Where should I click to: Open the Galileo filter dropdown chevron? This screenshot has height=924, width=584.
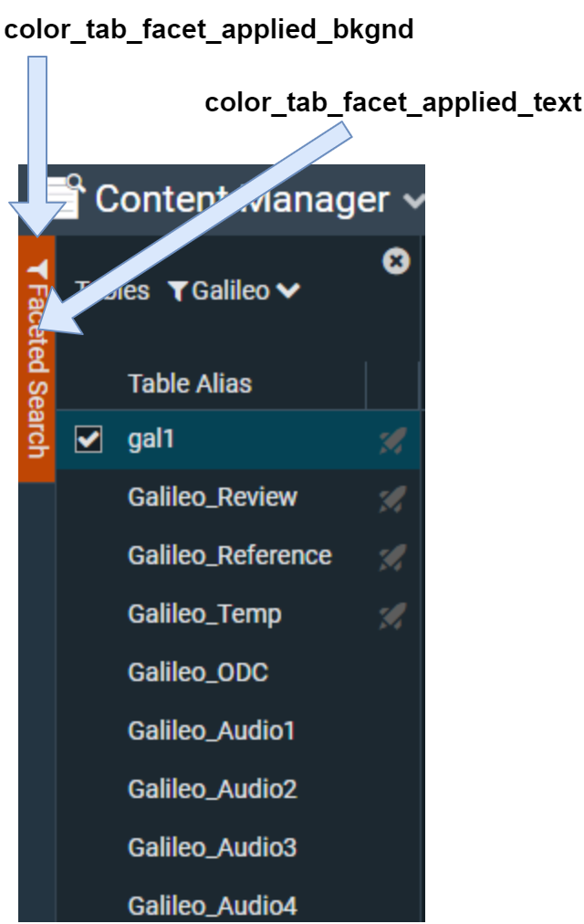tap(288, 291)
